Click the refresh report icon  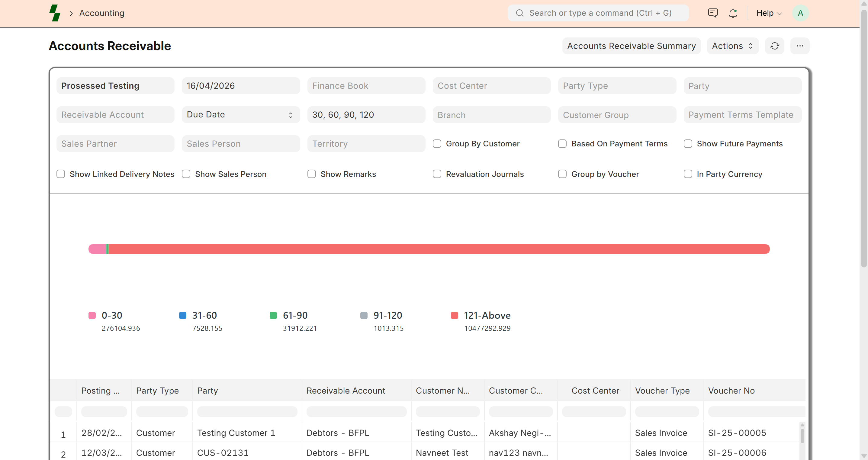click(774, 46)
